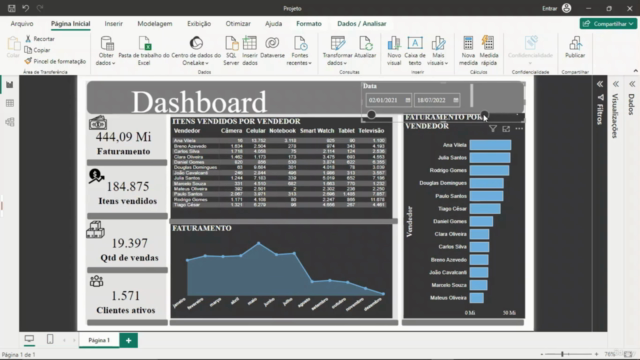Screen dimensions: 640x360
Task: Open more options ellipsis on vendedor chart
Action: pos(519,129)
